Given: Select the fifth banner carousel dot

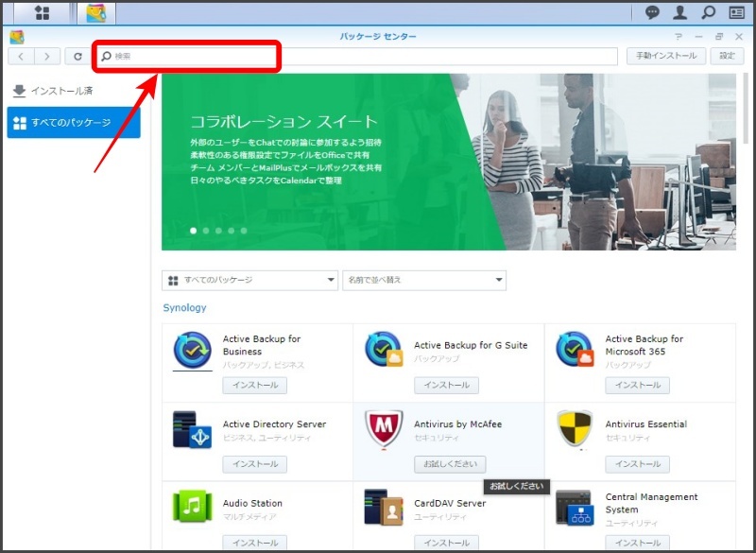Looking at the screenshot, I should point(244,231).
